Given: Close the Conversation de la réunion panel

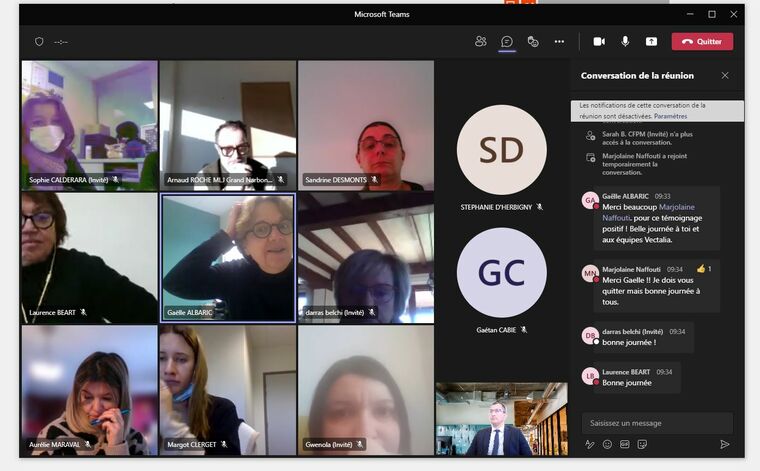Looking at the screenshot, I should click(x=725, y=75).
